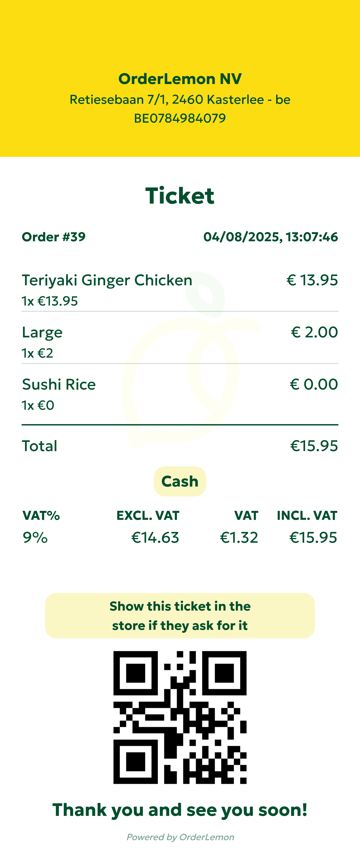360x868 pixels.
Task: Select the Teriyaki Ginger Chicken item
Action: pos(107,280)
